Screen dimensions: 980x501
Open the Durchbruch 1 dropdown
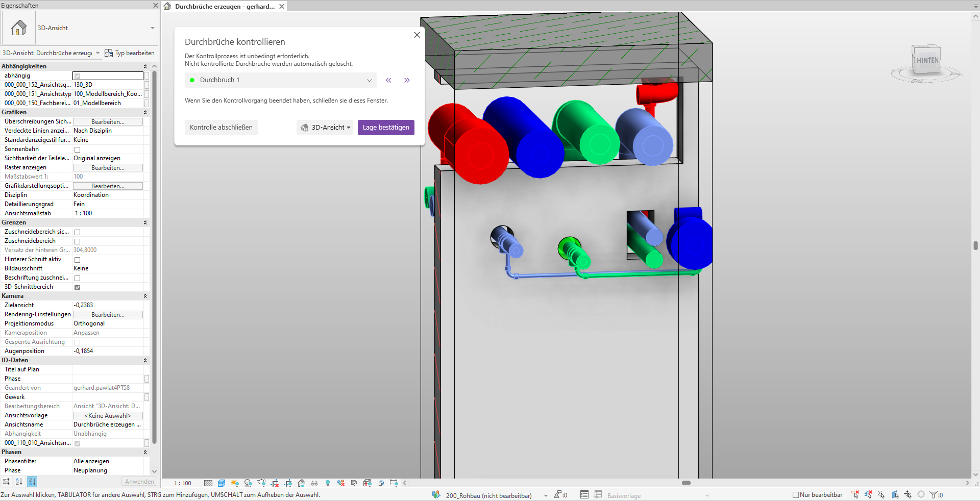(x=370, y=80)
